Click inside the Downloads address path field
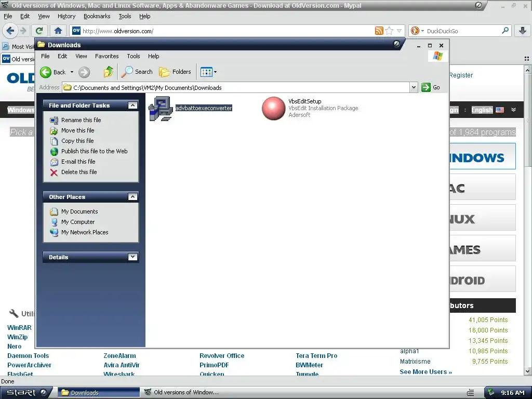This screenshot has width=532, height=399. tap(236, 87)
